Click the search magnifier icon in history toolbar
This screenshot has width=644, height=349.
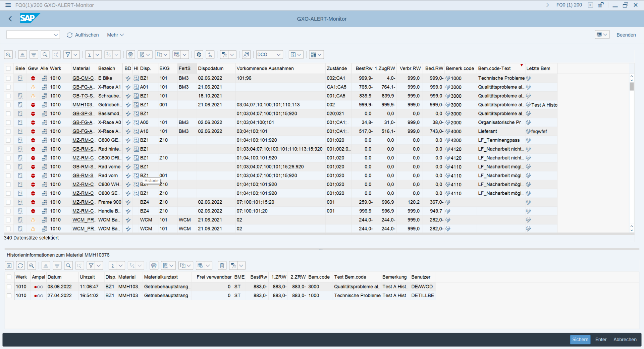[x=68, y=266]
